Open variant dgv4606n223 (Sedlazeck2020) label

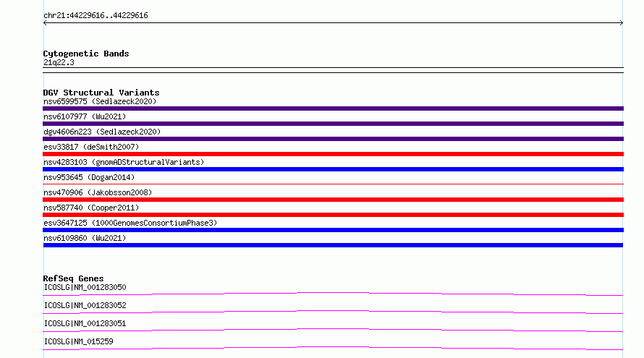click(102, 132)
